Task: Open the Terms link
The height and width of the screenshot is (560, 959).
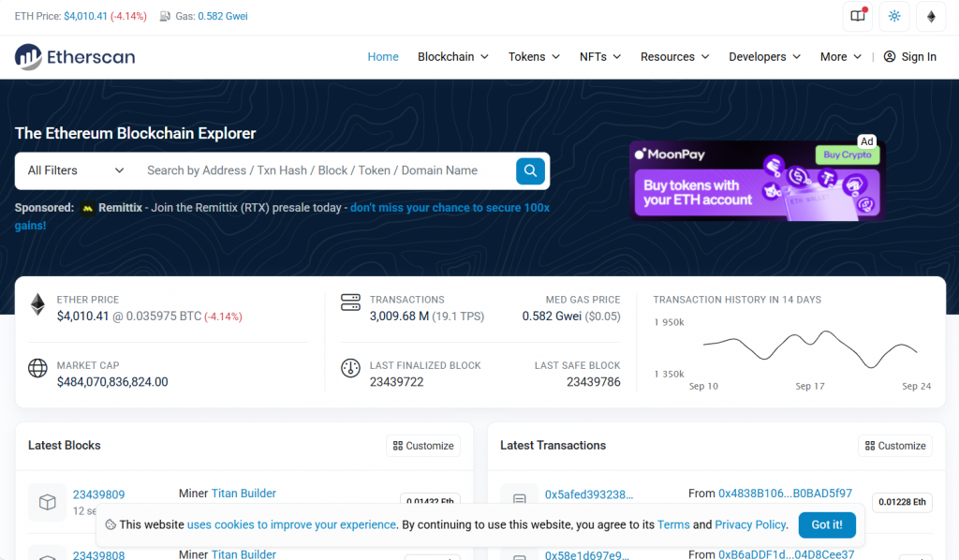Action: (673, 524)
